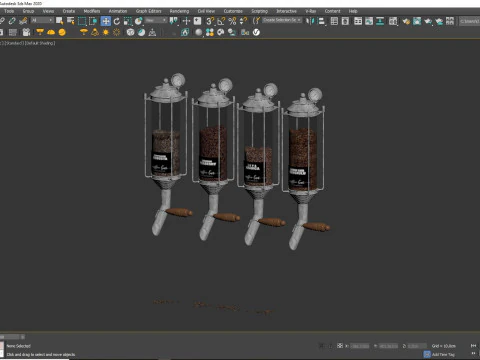Open the Views menu

pos(48,11)
